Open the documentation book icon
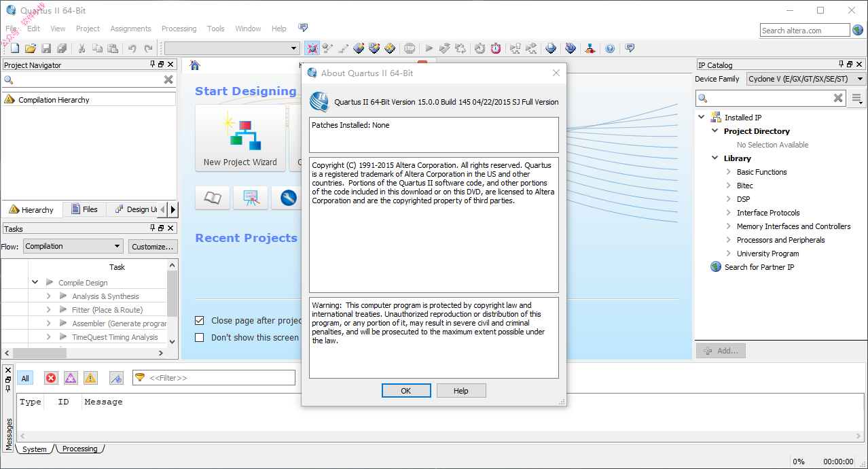The width and height of the screenshot is (868, 469). pyautogui.click(x=213, y=198)
